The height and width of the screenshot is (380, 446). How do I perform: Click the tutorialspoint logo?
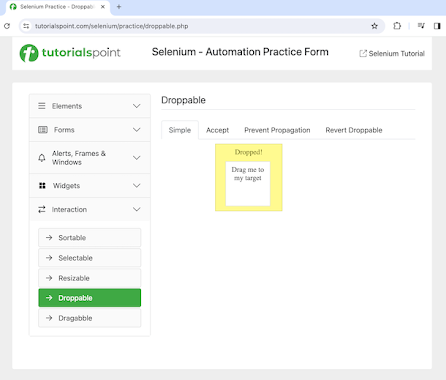[x=70, y=53]
